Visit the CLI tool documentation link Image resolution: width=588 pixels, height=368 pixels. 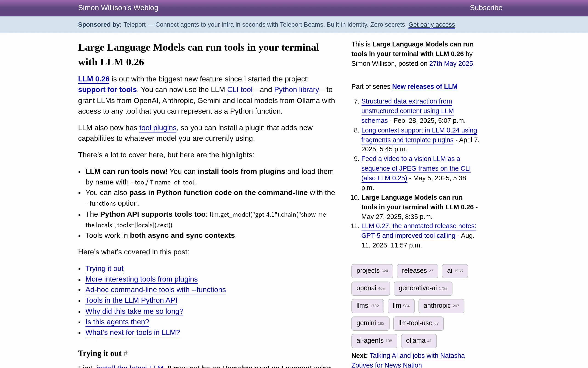[240, 89]
